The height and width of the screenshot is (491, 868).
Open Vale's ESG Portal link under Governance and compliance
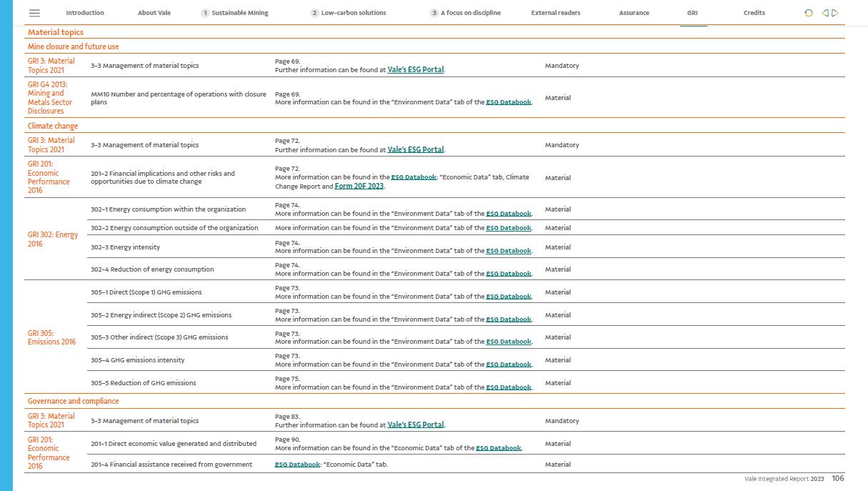tap(415, 425)
